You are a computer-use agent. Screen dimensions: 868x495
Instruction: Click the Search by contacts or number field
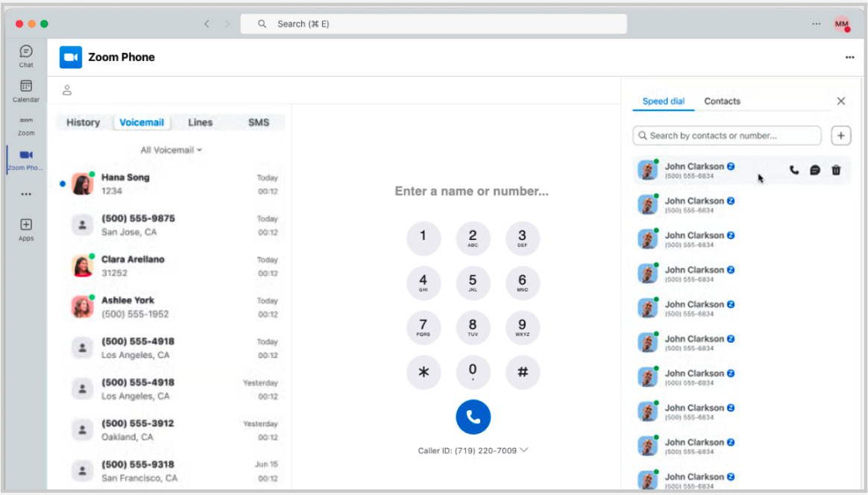727,136
